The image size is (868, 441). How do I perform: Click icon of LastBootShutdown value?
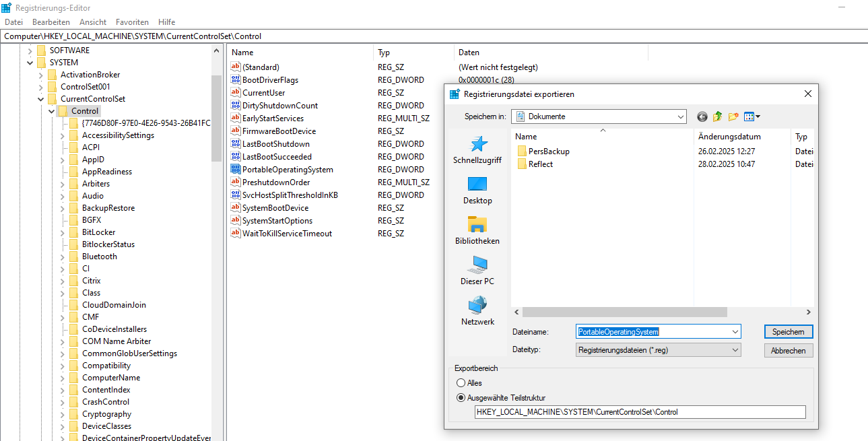click(236, 144)
